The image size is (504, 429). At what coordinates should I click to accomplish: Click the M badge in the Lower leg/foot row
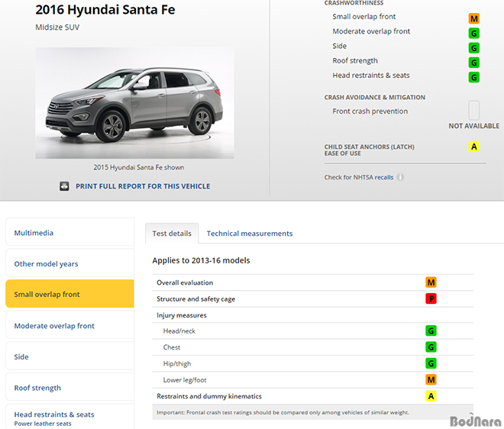(x=431, y=380)
